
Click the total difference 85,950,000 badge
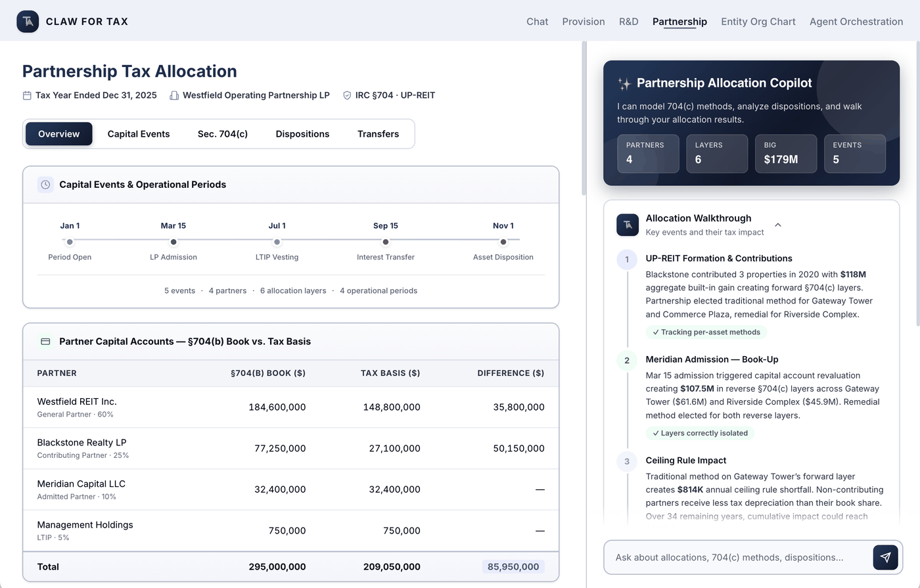point(513,567)
